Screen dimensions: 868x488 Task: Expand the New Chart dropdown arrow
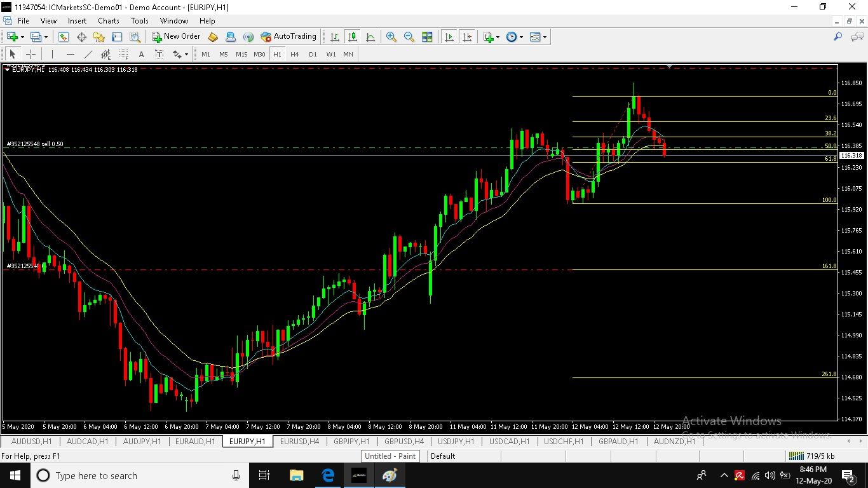coord(22,37)
